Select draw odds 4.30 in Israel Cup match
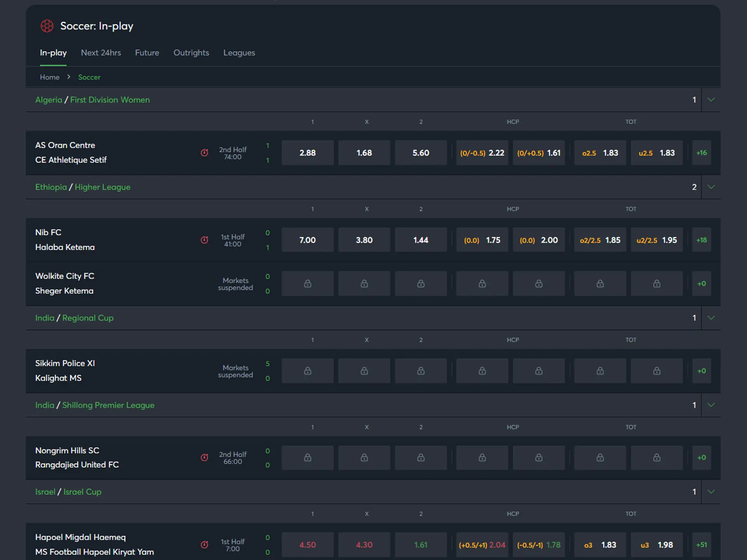This screenshot has width=747, height=560. [364, 545]
